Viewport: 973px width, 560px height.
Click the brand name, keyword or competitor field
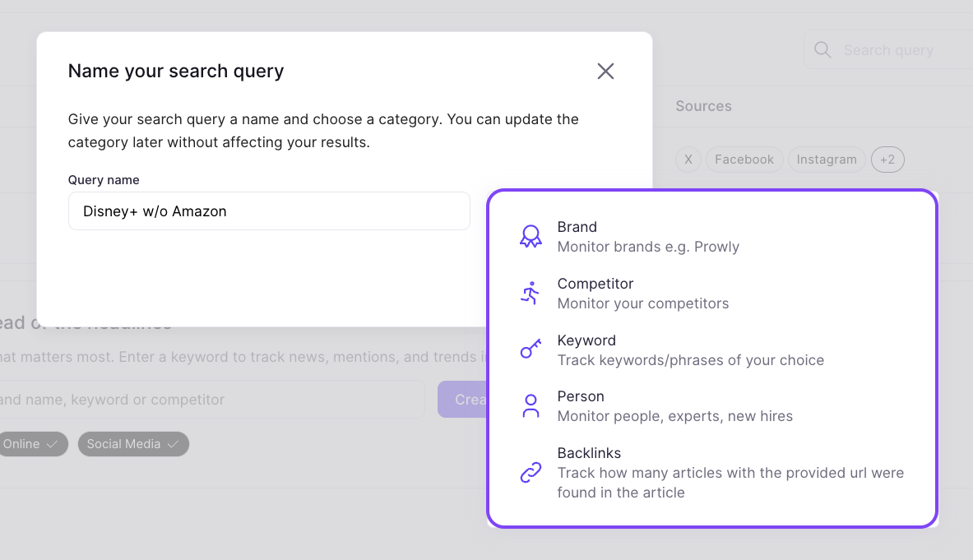206,400
